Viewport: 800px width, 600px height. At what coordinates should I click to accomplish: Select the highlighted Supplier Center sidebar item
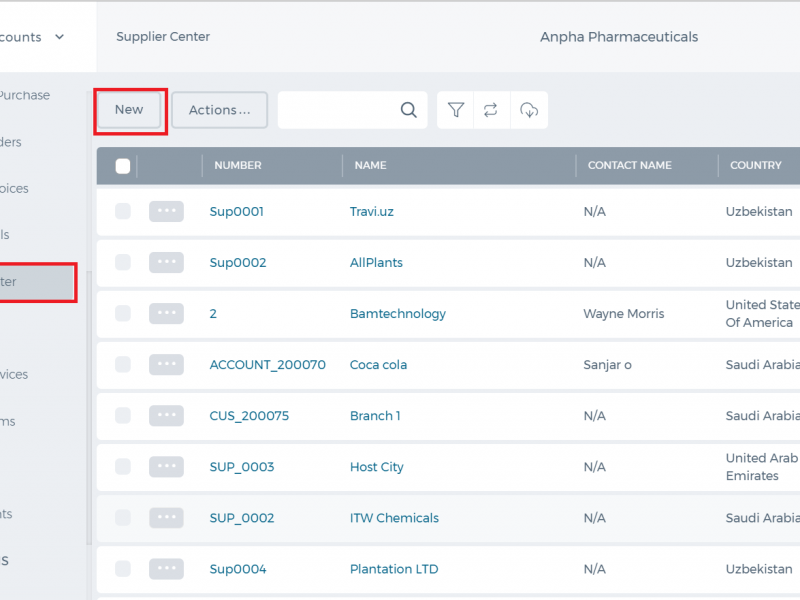click(x=37, y=282)
